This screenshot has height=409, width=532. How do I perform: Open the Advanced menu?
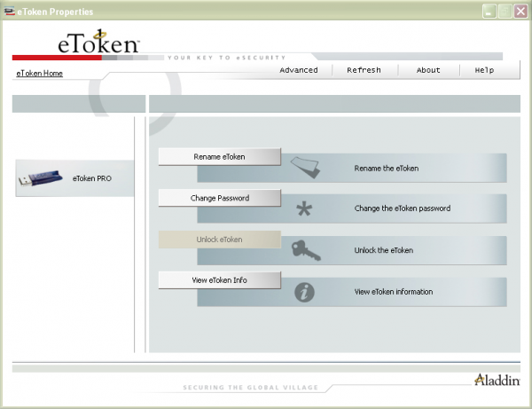[x=299, y=70]
